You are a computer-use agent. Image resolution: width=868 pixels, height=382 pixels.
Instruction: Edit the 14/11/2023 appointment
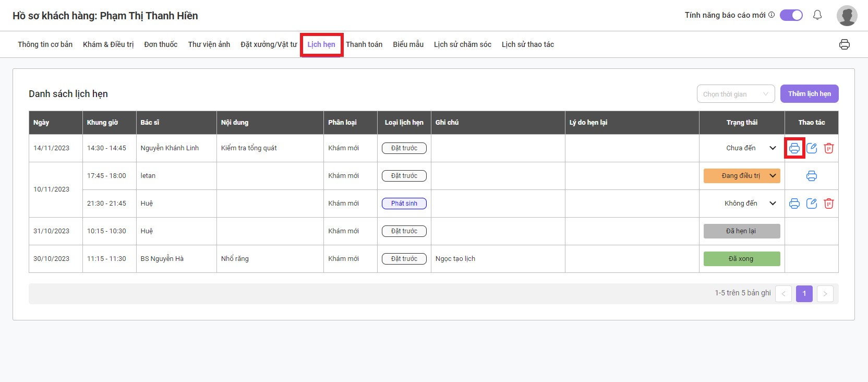coord(812,148)
